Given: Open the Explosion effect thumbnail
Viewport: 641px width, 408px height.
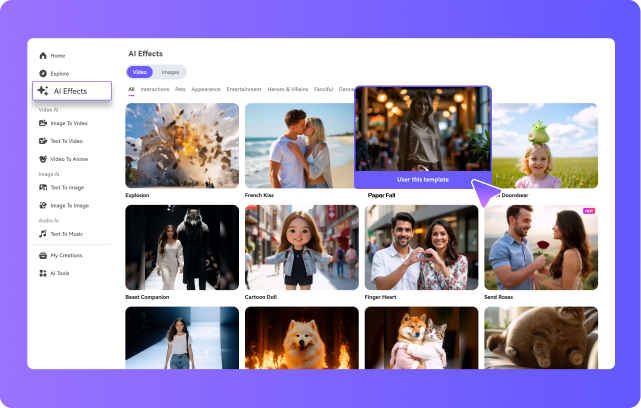Looking at the screenshot, I should pyautogui.click(x=182, y=146).
